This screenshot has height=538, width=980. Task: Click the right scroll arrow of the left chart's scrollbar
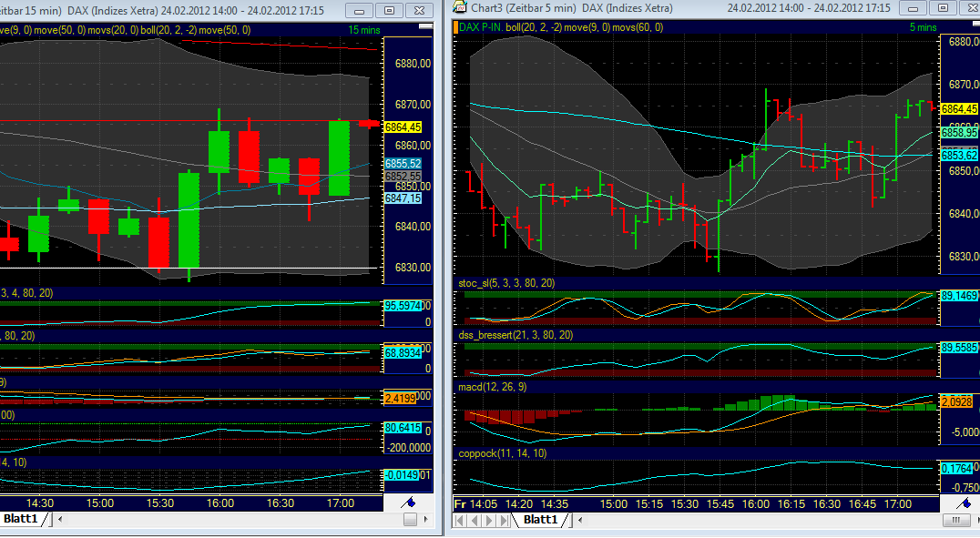click(x=425, y=521)
